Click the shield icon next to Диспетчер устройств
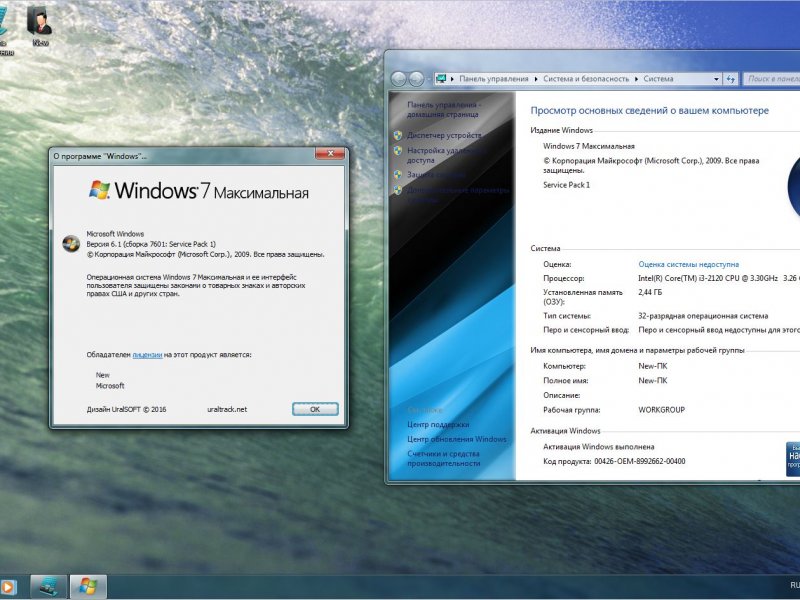This screenshot has width=800, height=600. (x=398, y=135)
